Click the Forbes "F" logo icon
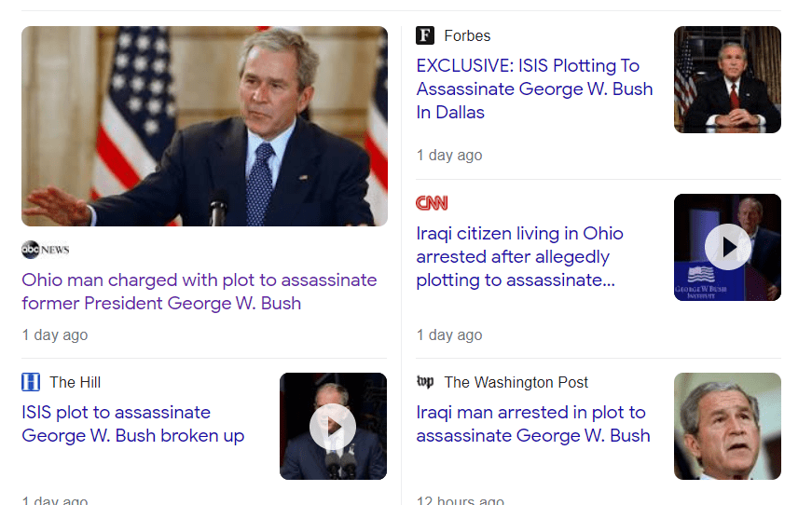The image size is (812, 505). click(425, 35)
